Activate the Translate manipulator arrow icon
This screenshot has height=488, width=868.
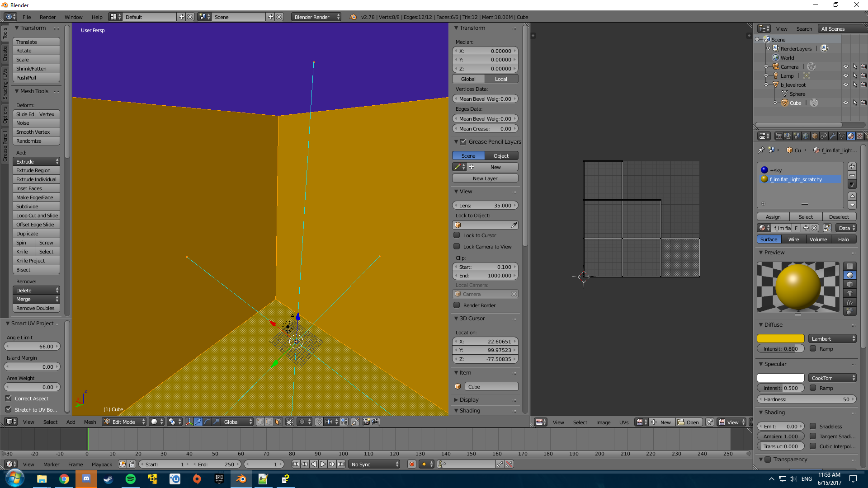coord(198,422)
